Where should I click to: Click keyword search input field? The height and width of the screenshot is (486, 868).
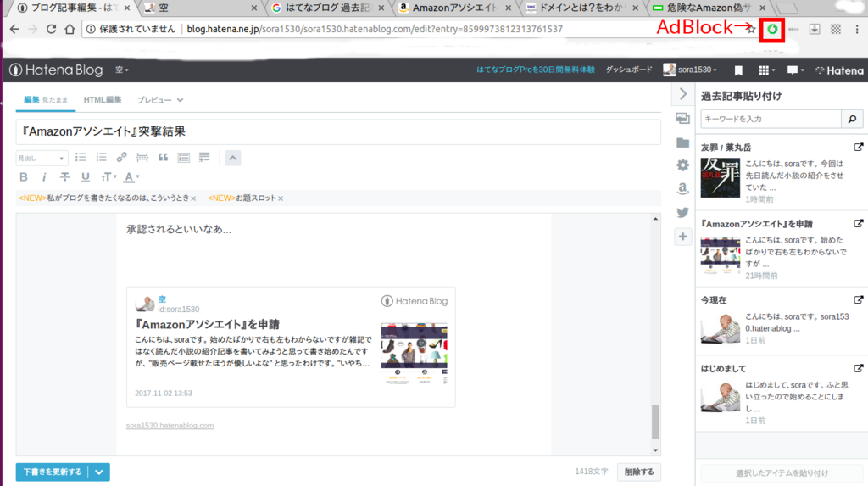click(771, 119)
